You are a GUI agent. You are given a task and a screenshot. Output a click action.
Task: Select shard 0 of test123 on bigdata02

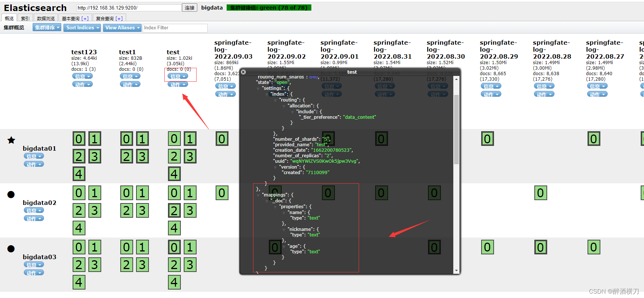79,193
